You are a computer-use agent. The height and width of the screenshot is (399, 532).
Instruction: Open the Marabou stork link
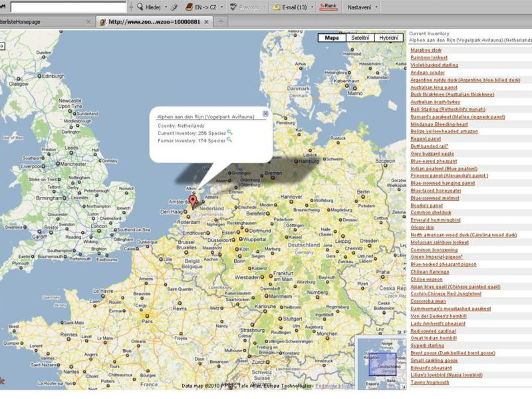tap(426, 51)
